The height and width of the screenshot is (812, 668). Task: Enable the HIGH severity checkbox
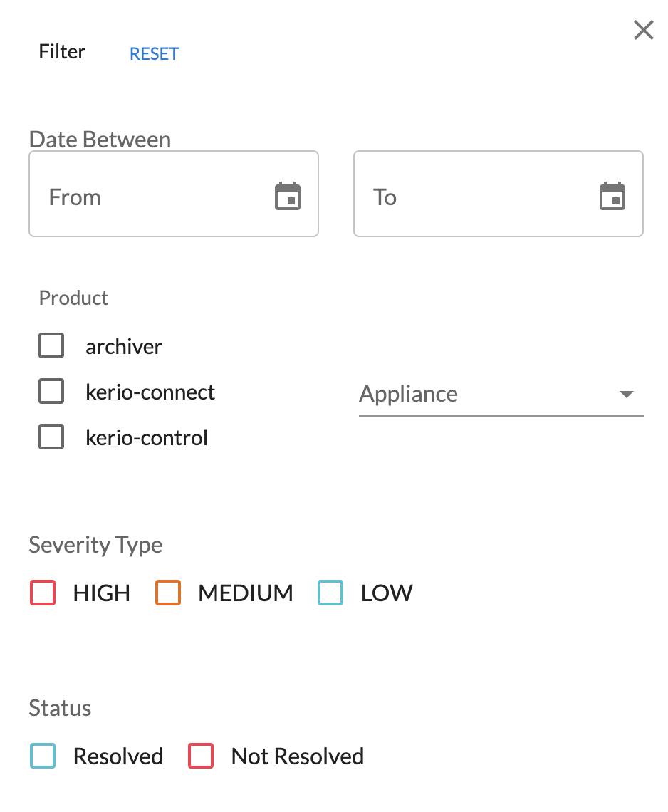(43, 593)
